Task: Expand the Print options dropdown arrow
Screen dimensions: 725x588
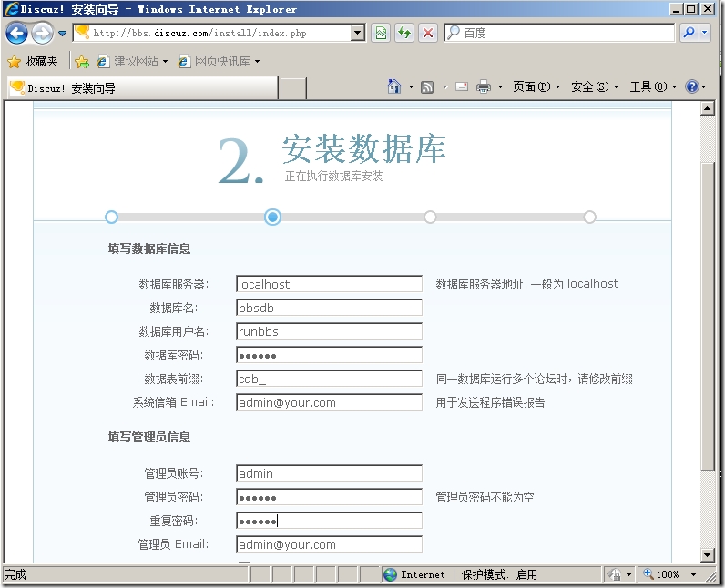Action: coord(500,86)
